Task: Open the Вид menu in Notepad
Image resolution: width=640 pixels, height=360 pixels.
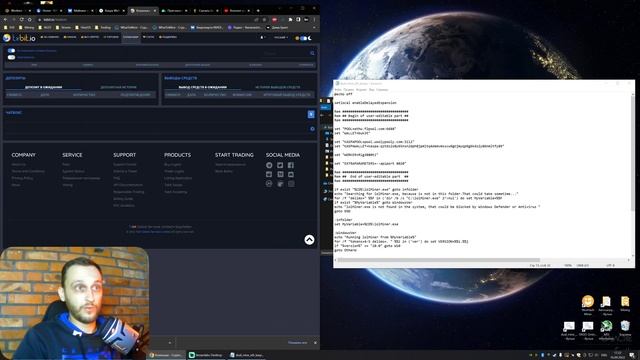Action: (x=371, y=89)
